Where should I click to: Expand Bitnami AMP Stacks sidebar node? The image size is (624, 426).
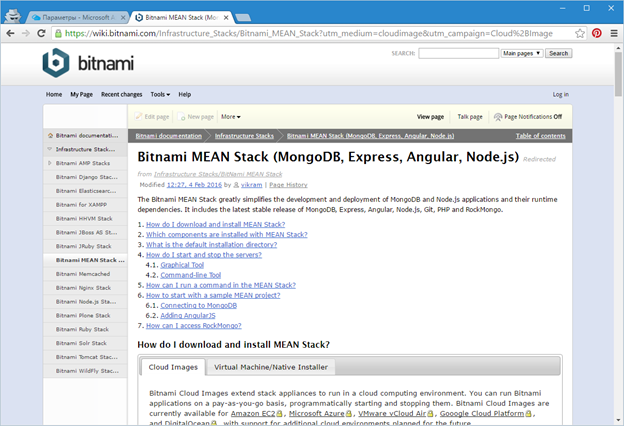50,163
